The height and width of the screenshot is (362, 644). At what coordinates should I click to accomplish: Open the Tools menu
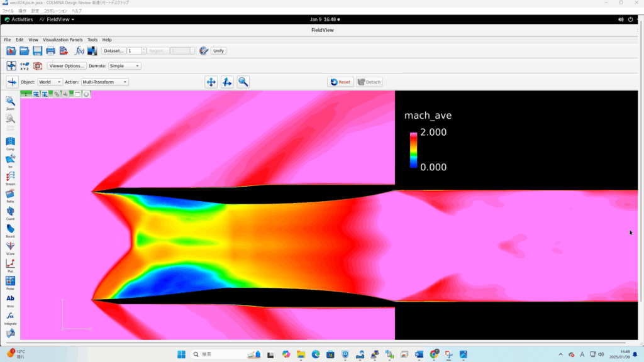(x=92, y=40)
